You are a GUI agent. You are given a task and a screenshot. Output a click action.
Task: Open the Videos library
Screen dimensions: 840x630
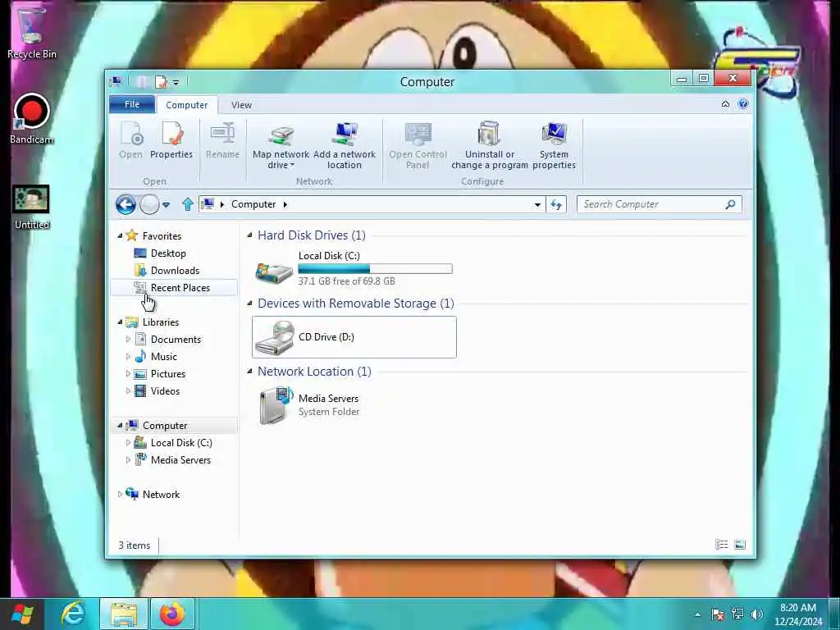pyautogui.click(x=165, y=391)
